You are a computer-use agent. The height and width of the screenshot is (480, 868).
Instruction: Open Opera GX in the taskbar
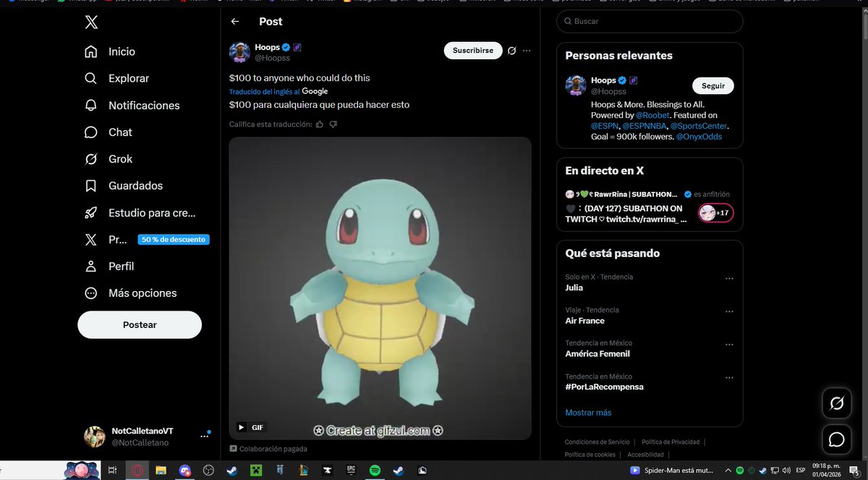137,471
